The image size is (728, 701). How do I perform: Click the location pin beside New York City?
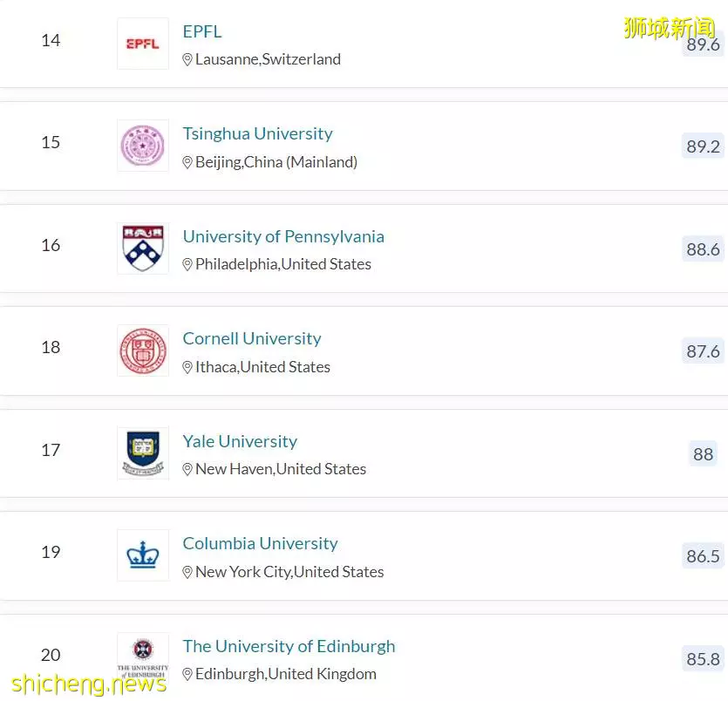pos(187,572)
